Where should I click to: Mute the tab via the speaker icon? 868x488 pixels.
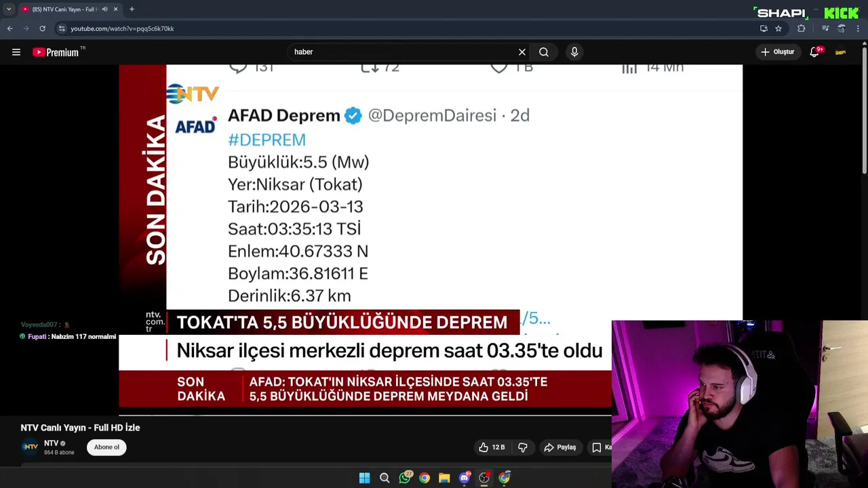point(104,9)
